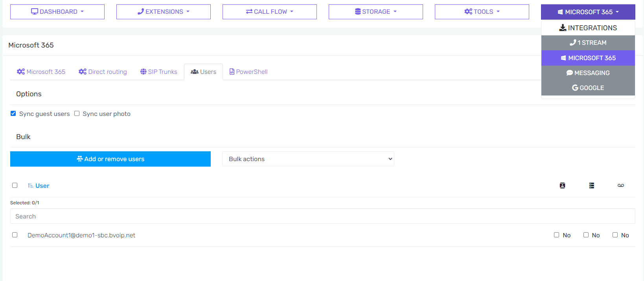This screenshot has height=281, width=644.
Task: Open the Extensions dropdown menu
Action: click(x=164, y=12)
